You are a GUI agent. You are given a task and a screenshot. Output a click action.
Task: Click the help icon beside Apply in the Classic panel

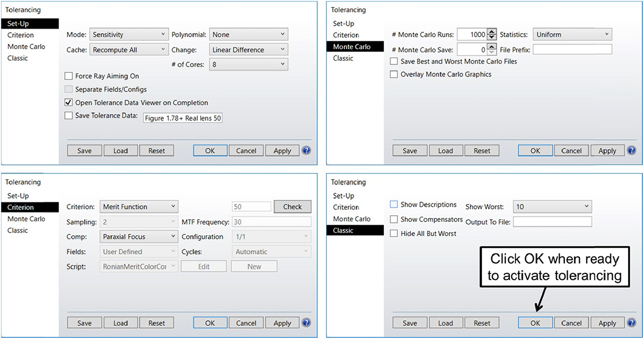pos(631,323)
